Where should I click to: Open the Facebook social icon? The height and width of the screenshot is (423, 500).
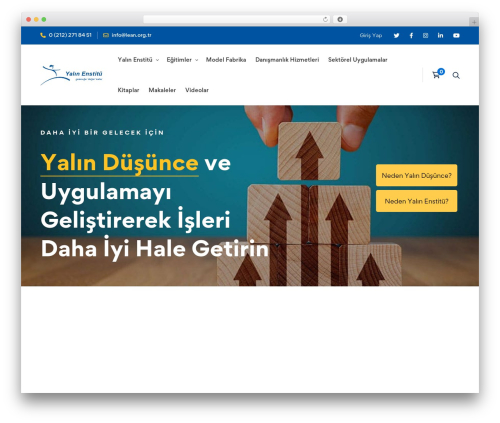click(411, 35)
